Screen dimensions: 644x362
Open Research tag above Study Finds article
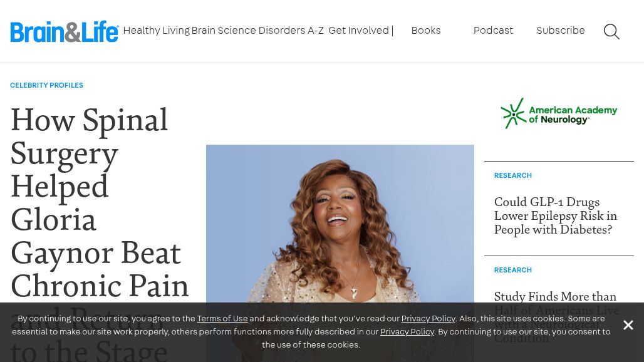coord(513,270)
